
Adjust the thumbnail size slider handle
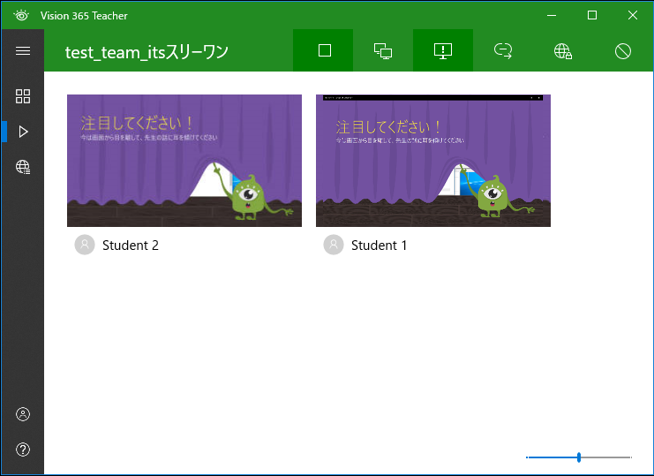579,457
